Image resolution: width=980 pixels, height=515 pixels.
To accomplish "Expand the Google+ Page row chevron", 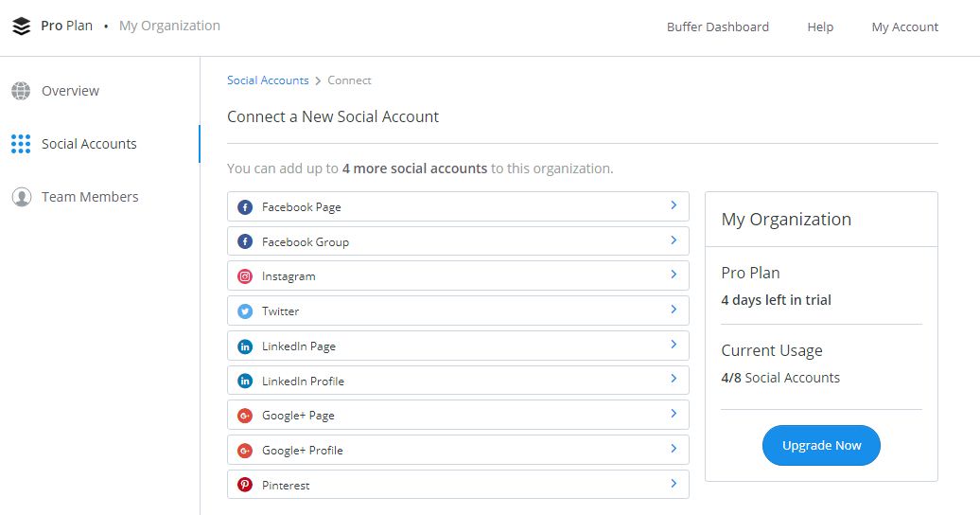I will click(x=674, y=414).
